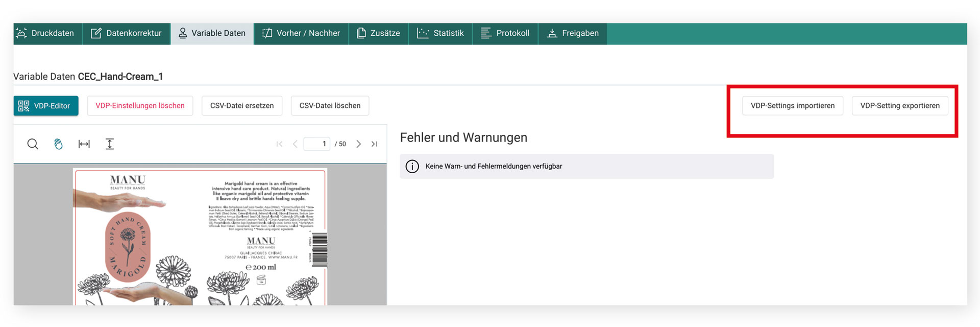Jump to last record
Image resolution: width=980 pixels, height=327 pixels.
point(375,144)
